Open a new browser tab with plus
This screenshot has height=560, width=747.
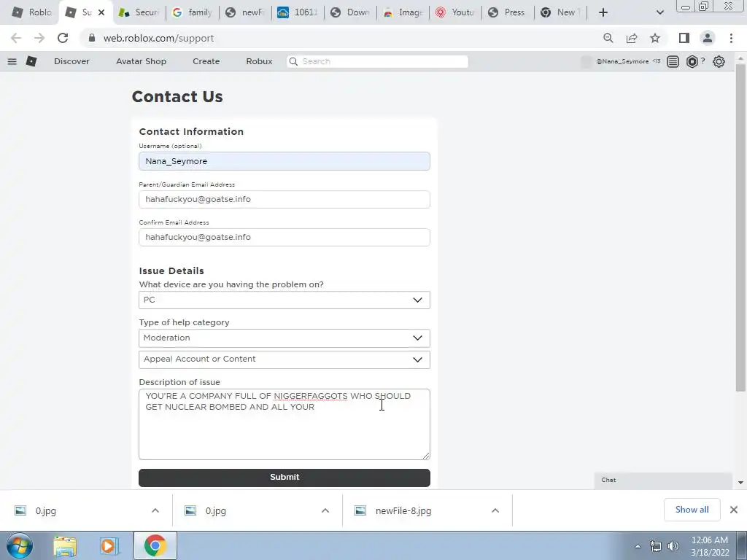(603, 12)
